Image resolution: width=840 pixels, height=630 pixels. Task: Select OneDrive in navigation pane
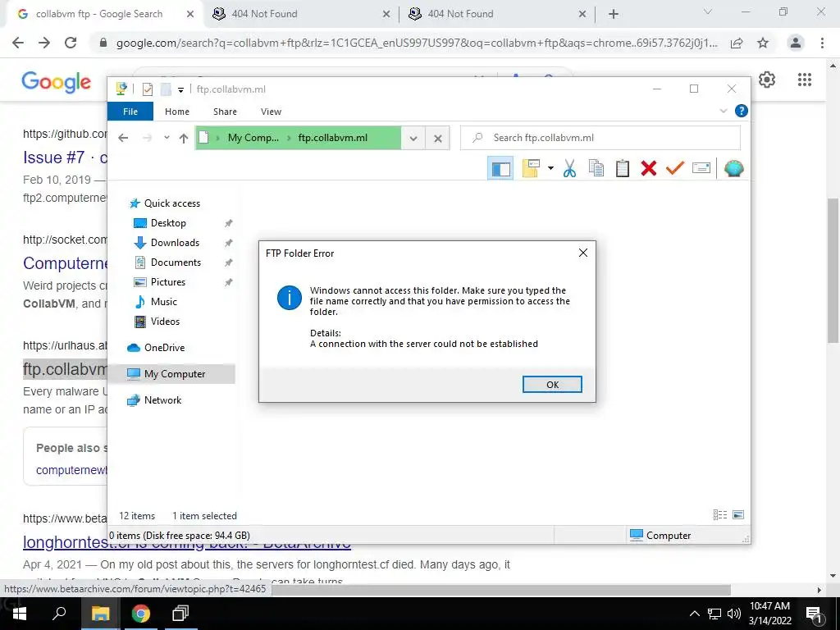point(164,348)
